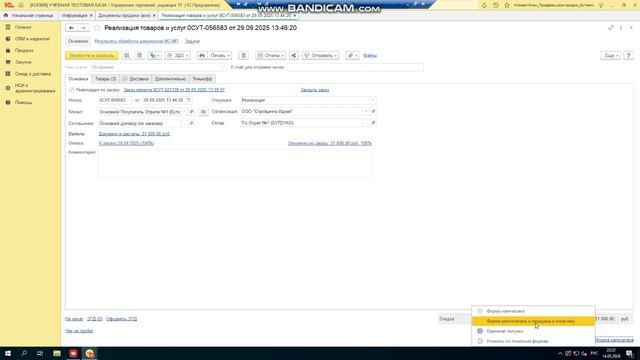Open link icon at top right of form
Image resolution: width=640 pixels, height=360 pixels.
click(611, 28)
